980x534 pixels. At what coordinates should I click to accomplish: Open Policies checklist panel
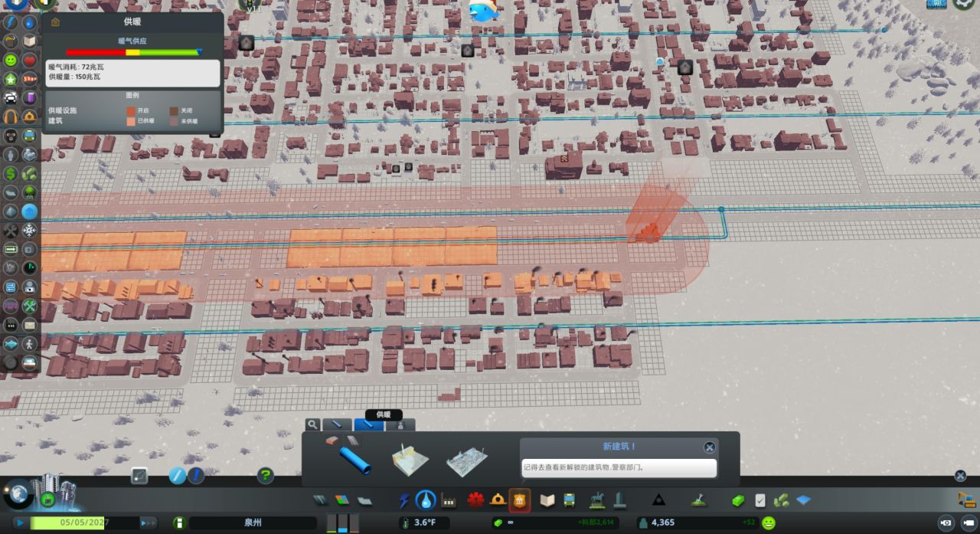tap(759, 500)
